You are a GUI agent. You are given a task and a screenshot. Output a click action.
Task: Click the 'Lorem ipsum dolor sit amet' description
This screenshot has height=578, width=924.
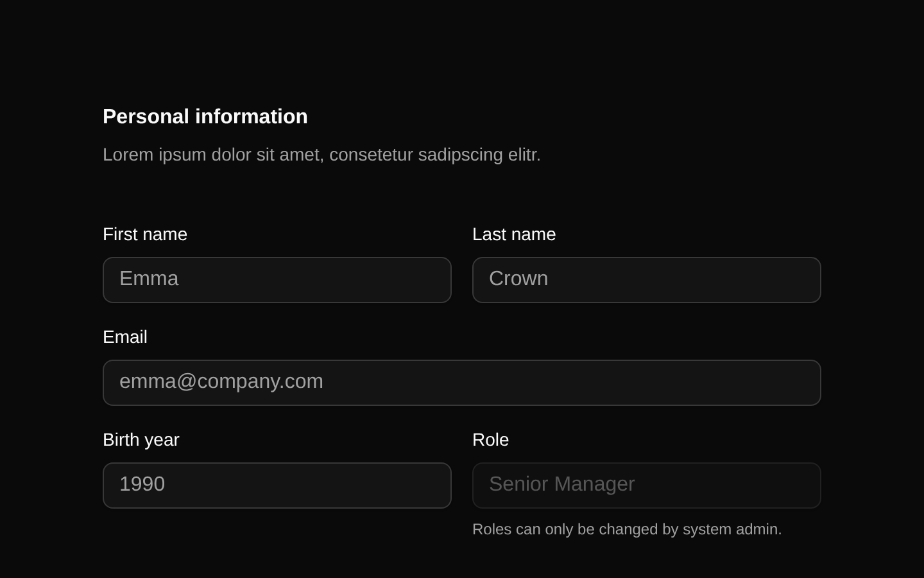(x=321, y=155)
